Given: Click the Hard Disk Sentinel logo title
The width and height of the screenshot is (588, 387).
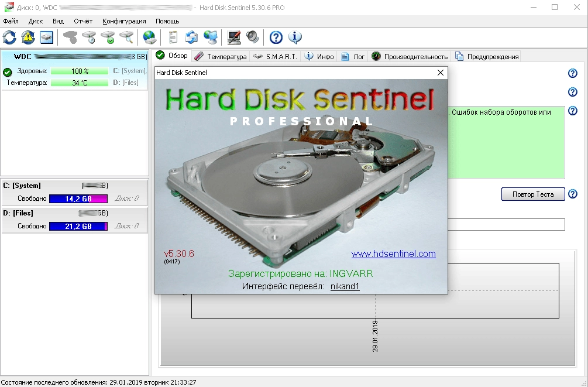Looking at the screenshot, I should point(300,100).
